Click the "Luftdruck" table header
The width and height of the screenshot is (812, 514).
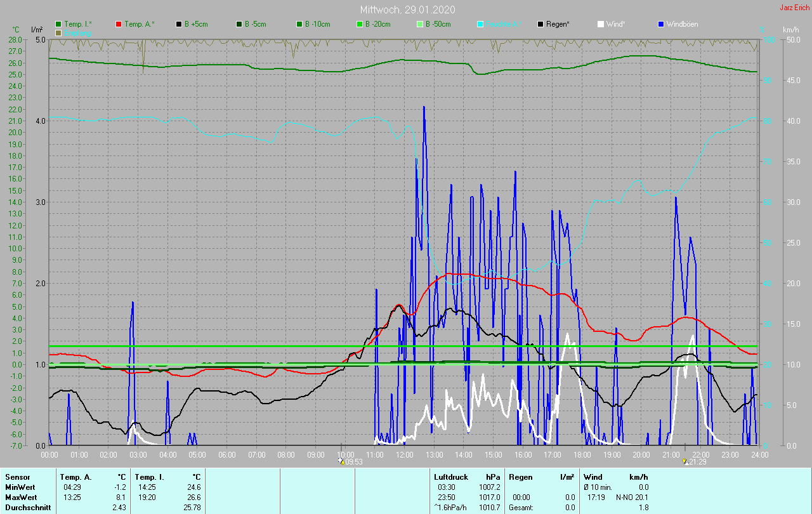point(450,477)
